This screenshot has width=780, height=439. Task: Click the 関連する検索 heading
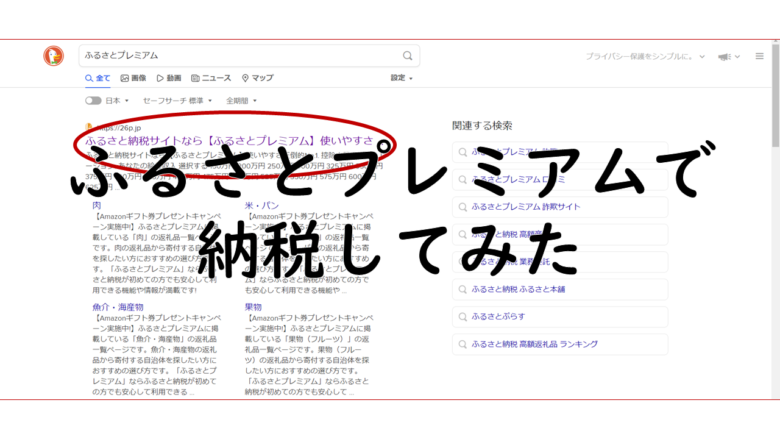(482, 126)
